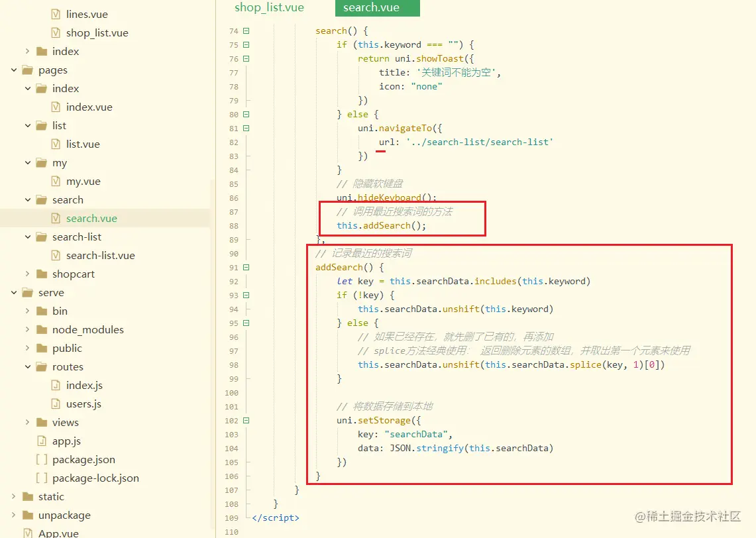Click the package.json bracket icon
Viewport: 756px width, 538px height.
pos(42,459)
